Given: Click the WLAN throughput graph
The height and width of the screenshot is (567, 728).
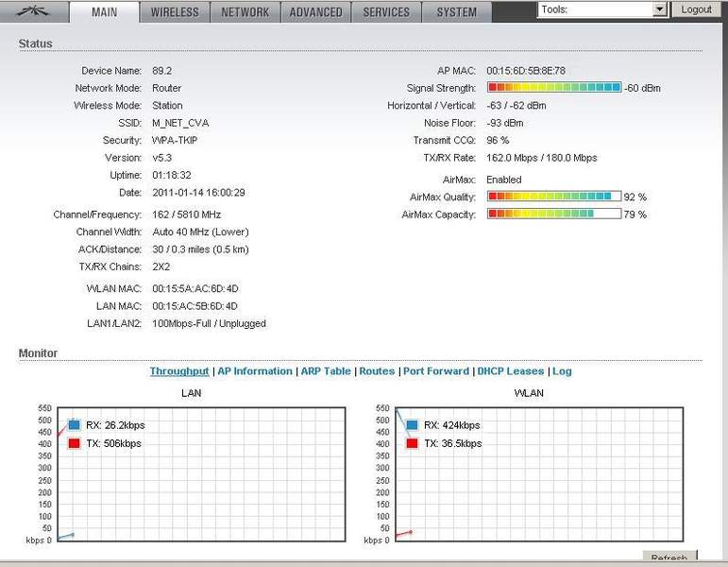Looking at the screenshot, I should [x=539, y=474].
